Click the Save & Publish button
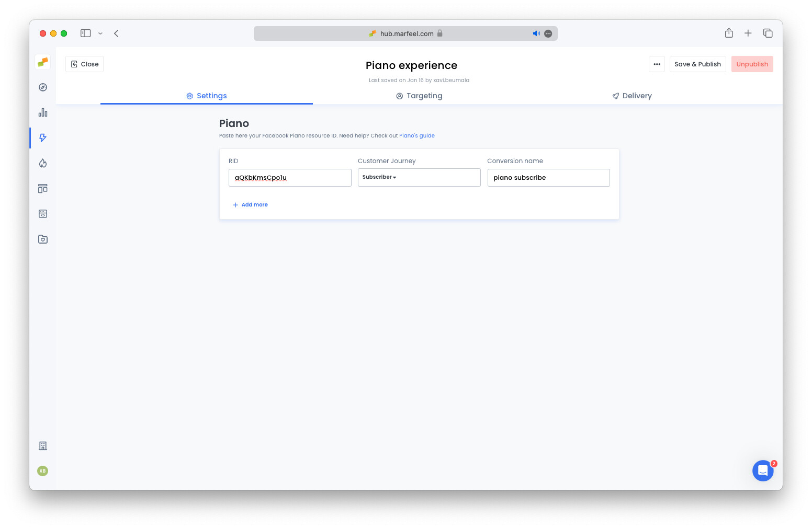812x529 pixels. tap(697, 64)
